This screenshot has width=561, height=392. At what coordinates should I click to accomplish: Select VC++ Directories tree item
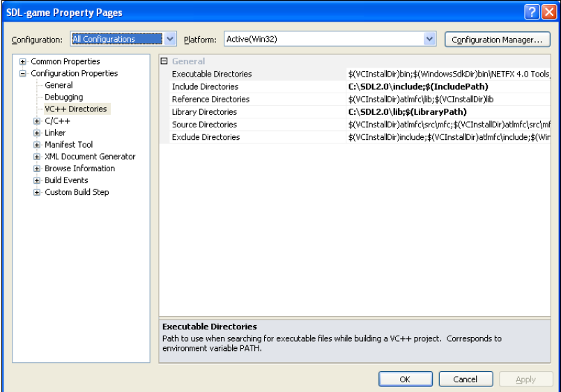(x=76, y=109)
